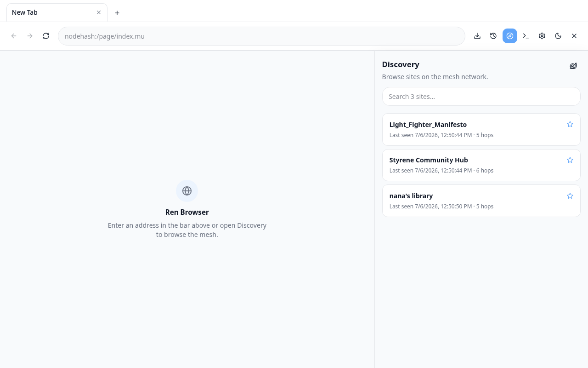588x368 pixels.
Task: Click last seen 12:50:50 PM · 5 hops text
Action: click(441, 207)
